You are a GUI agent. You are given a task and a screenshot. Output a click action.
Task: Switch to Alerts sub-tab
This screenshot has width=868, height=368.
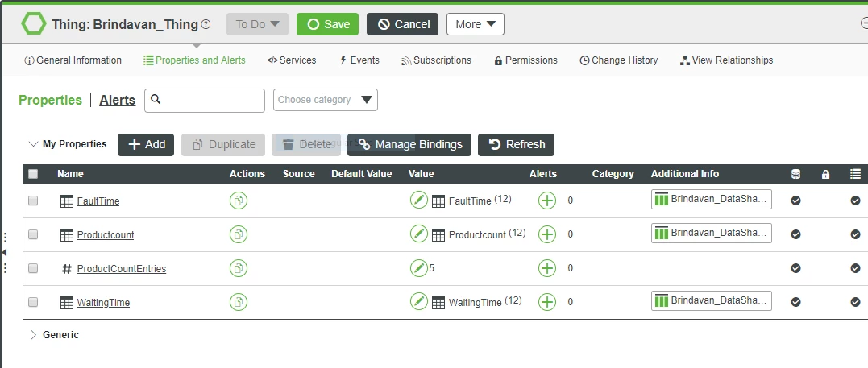[x=118, y=100]
